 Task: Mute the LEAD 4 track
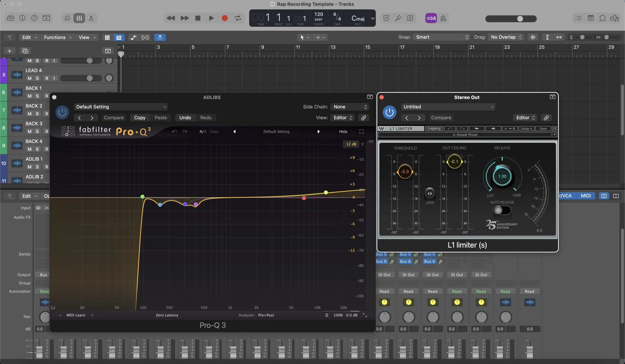(30, 78)
